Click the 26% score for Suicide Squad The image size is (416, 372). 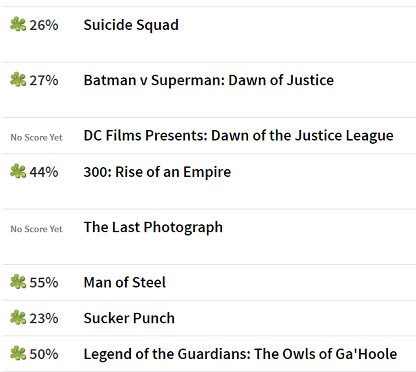(x=44, y=25)
